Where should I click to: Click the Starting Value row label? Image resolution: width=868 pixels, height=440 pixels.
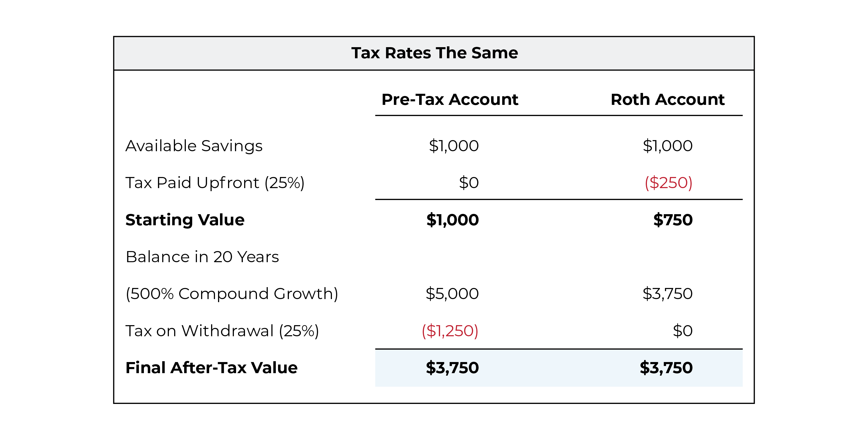pos(185,220)
